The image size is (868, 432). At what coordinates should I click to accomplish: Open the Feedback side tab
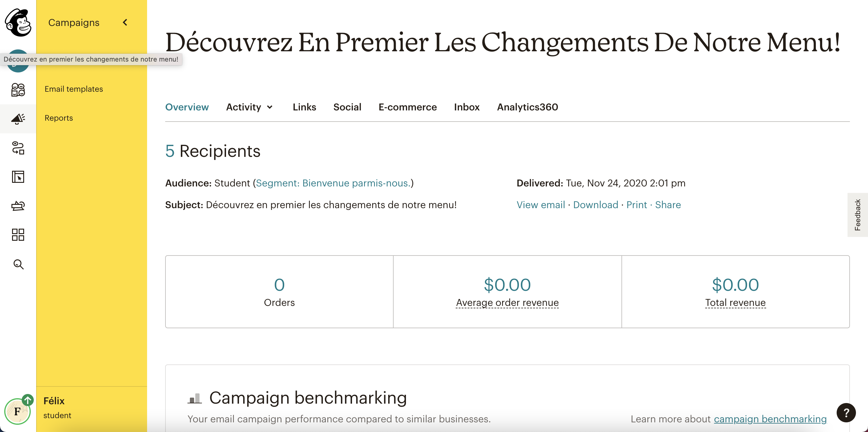click(x=857, y=215)
